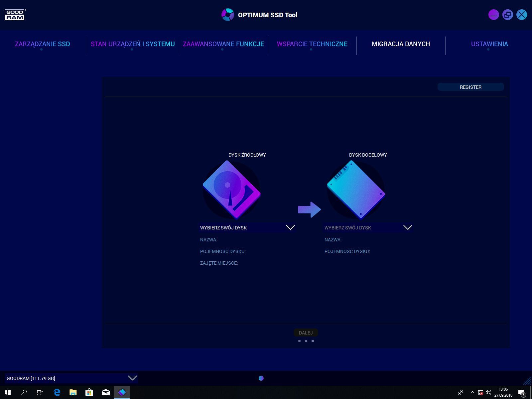The width and height of the screenshot is (532, 399).
Task: Click the source POJEMNOŚĆ DYSKU label
Action: point(223,251)
